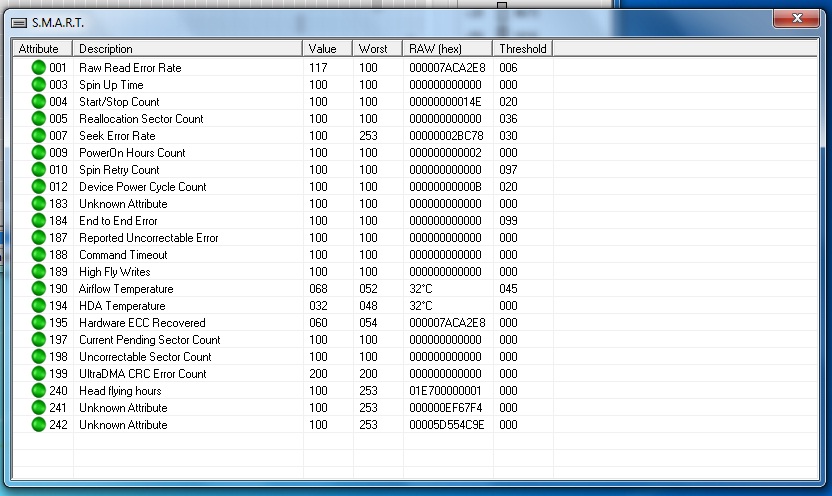This screenshot has width=832, height=496.
Task: Click green status icon for attribute 001
Action: [x=39, y=67]
